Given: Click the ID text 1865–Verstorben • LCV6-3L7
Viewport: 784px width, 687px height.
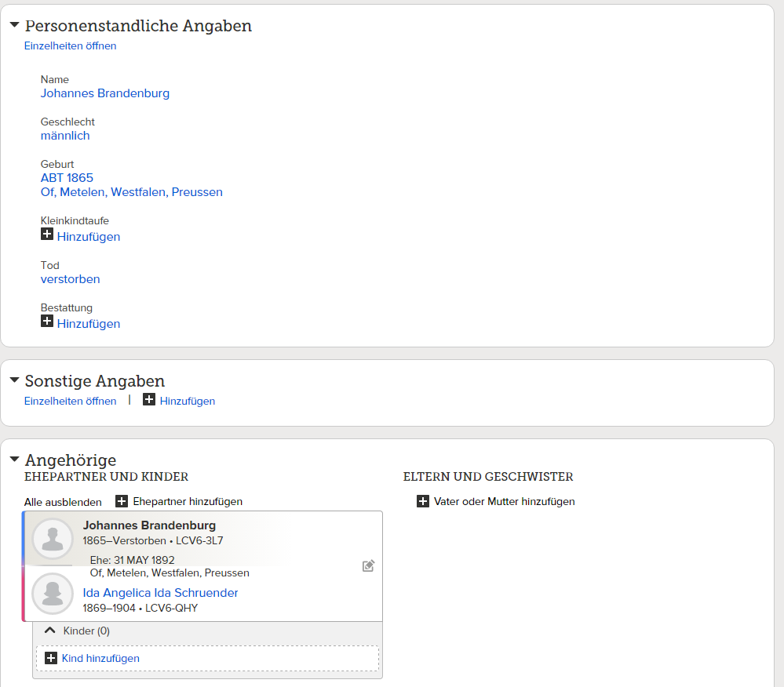Looking at the screenshot, I should [x=153, y=540].
